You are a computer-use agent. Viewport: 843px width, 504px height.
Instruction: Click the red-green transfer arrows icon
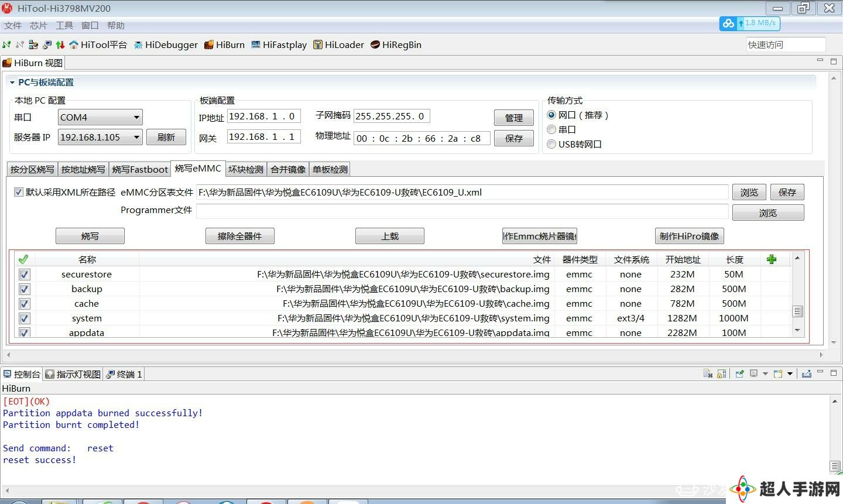[x=60, y=44]
